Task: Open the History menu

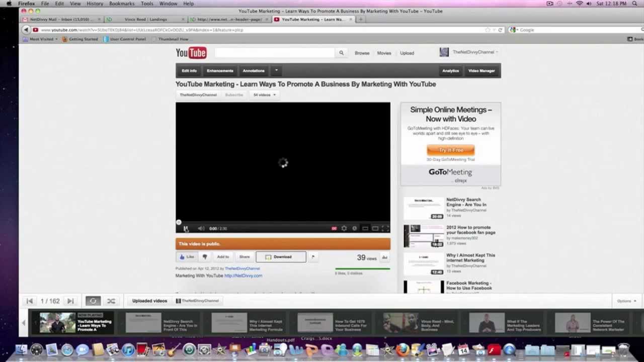Action: pos(95,4)
